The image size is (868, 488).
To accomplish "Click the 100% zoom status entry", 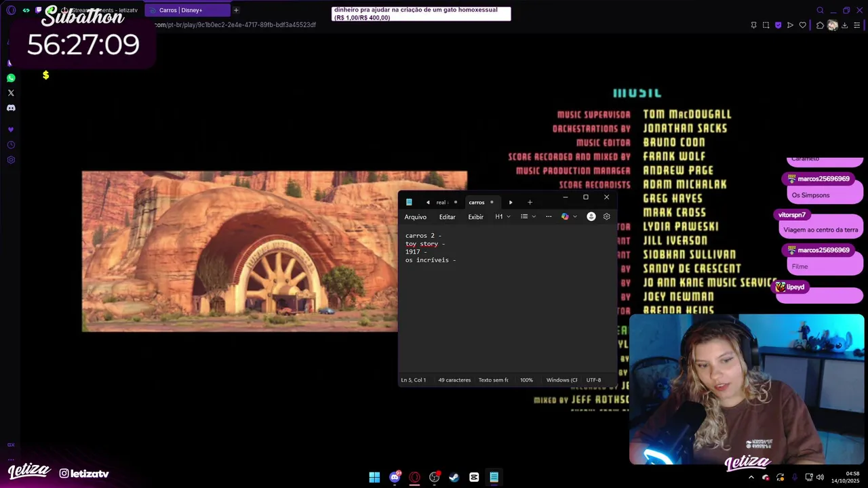I will (526, 380).
